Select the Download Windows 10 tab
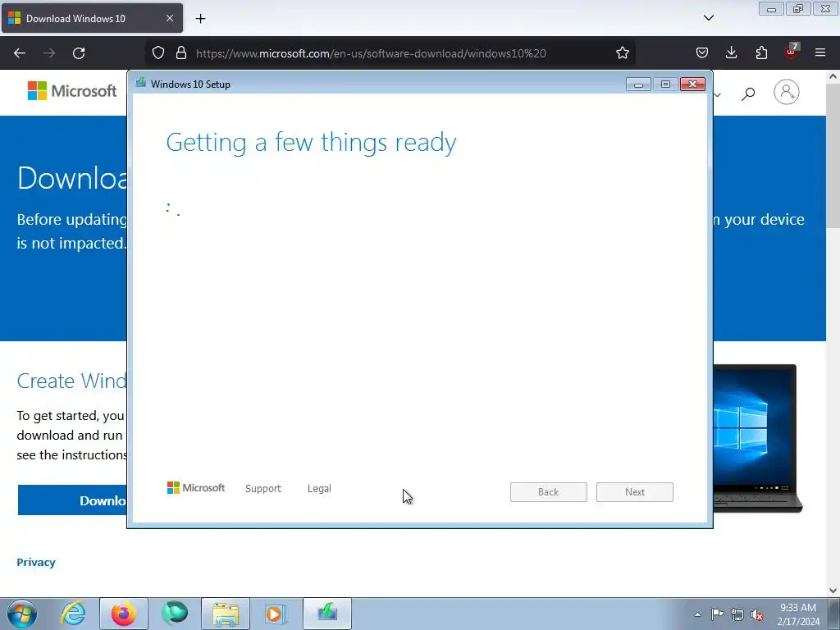 coord(92,18)
